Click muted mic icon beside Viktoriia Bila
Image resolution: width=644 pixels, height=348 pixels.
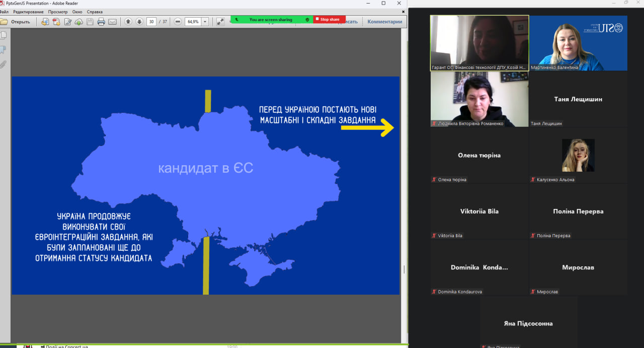click(x=434, y=236)
